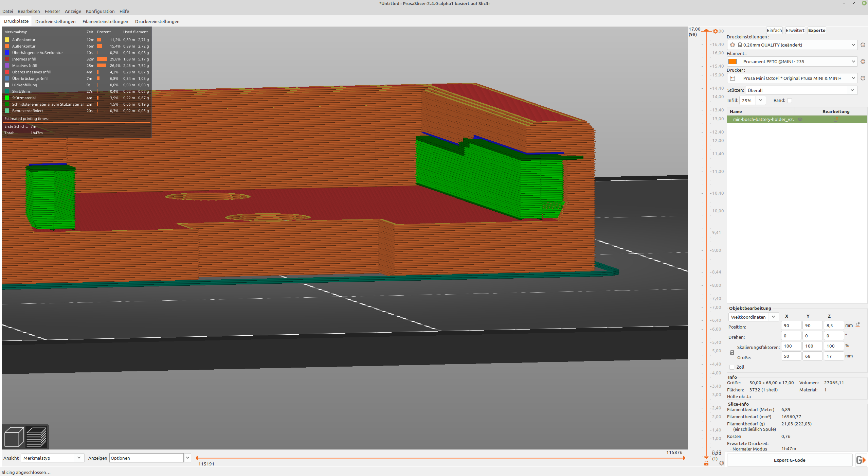Switch to Druckereinstellungen tab
The height and width of the screenshot is (476, 868).
[x=157, y=21]
